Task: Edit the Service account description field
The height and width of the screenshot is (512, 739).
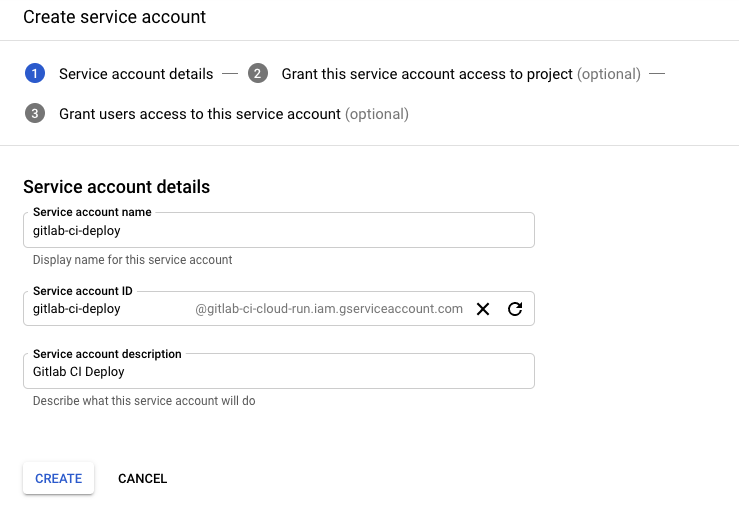Action: [x=278, y=372]
